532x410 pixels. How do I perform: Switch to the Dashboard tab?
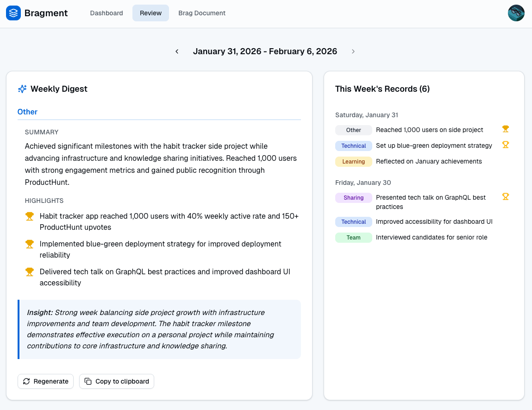coord(106,13)
